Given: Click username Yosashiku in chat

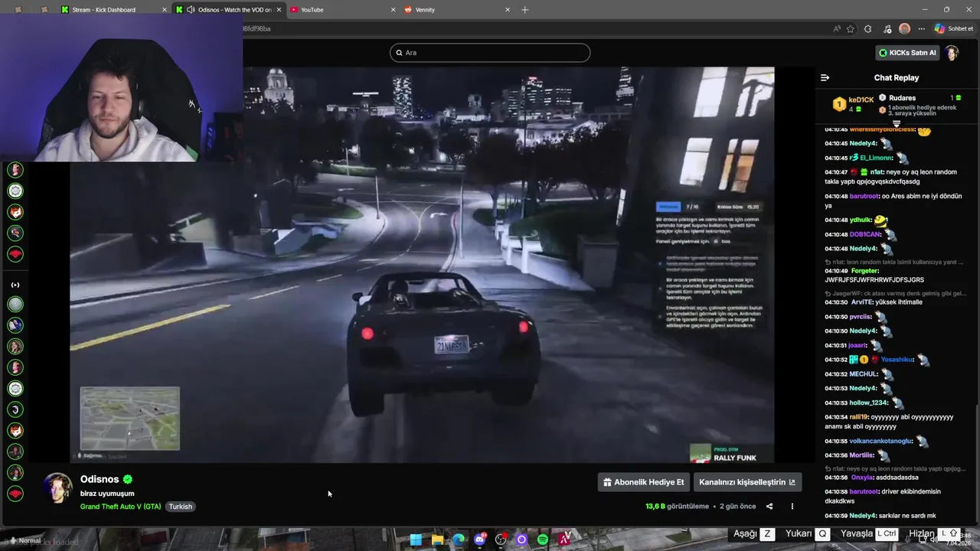Looking at the screenshot, I should [897, 360].
